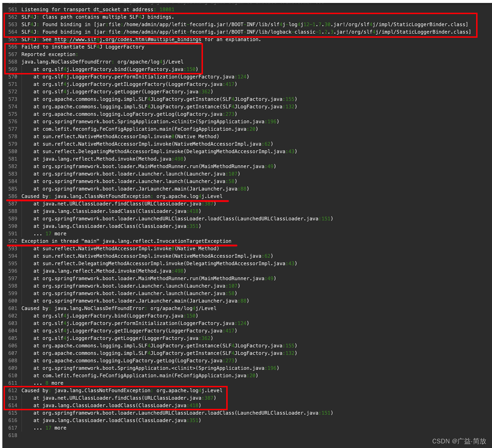Click the slf4j-log4j12-1.7.30.jar binding line
Screen dimensions: 492x448
[x=245, y=24]
